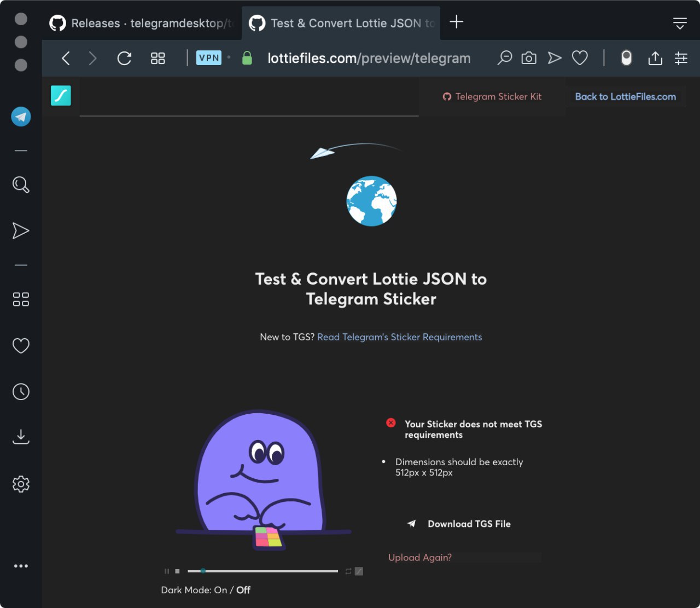Open the Start Page grid in toolbar
This screenshot has width=700, height=608.
[158, 58]
